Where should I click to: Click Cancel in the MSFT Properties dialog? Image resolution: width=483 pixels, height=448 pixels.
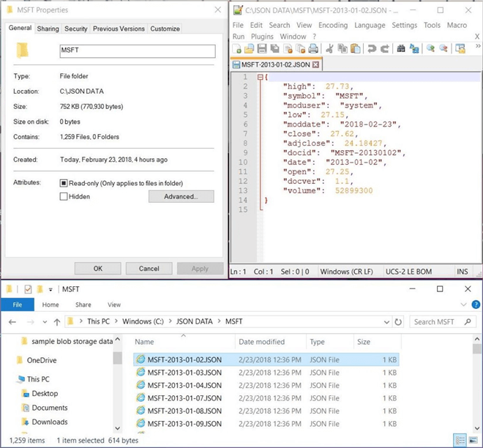tap(149, 269)
